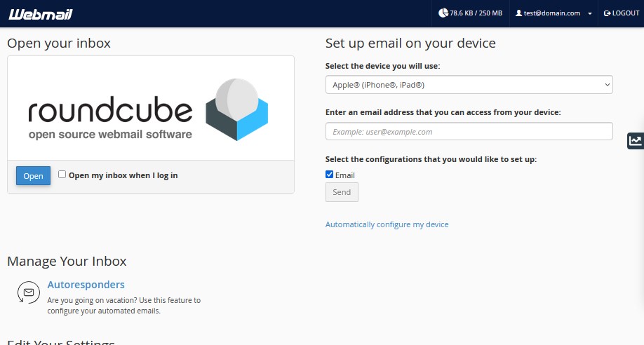Uncheck the Email configuration checkbox
The image size is (644, 345).
[330, 175]
